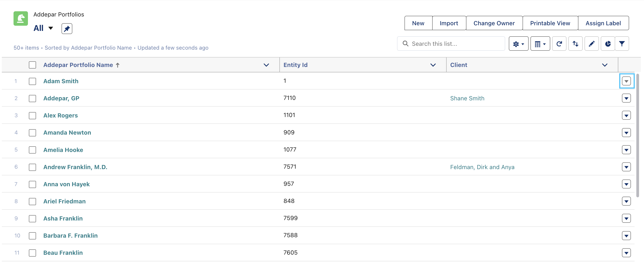The image size is (644, 262).
Task: Open list view controls gear menu
Action: click(x=518, y=44)
